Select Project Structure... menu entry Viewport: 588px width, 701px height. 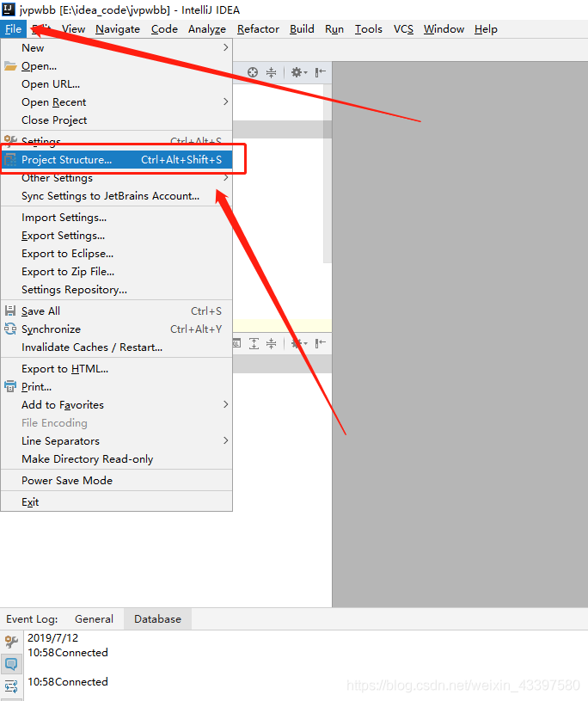click(x=117, y=160)
